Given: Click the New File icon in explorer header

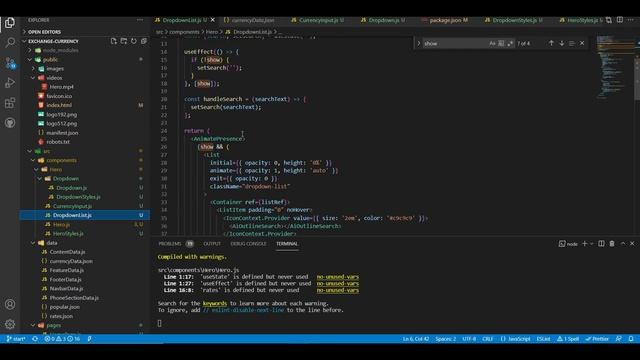Looking at the screenshot, I should point(113,41).
